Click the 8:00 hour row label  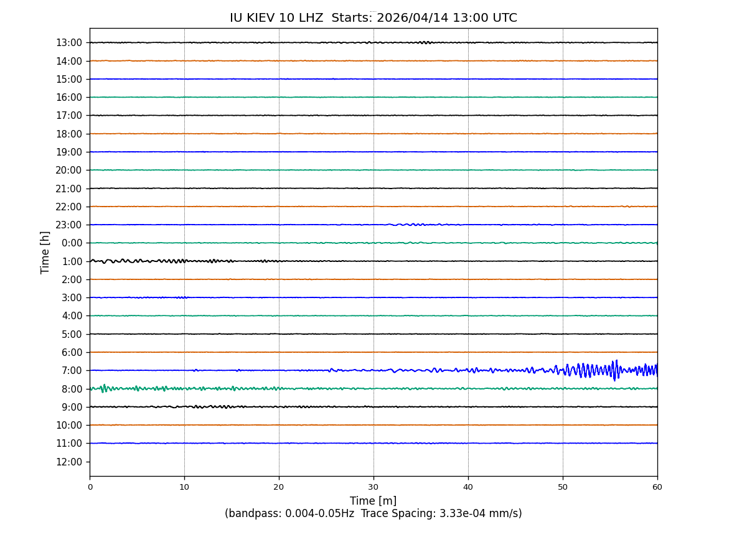click(x=72, y=389)
